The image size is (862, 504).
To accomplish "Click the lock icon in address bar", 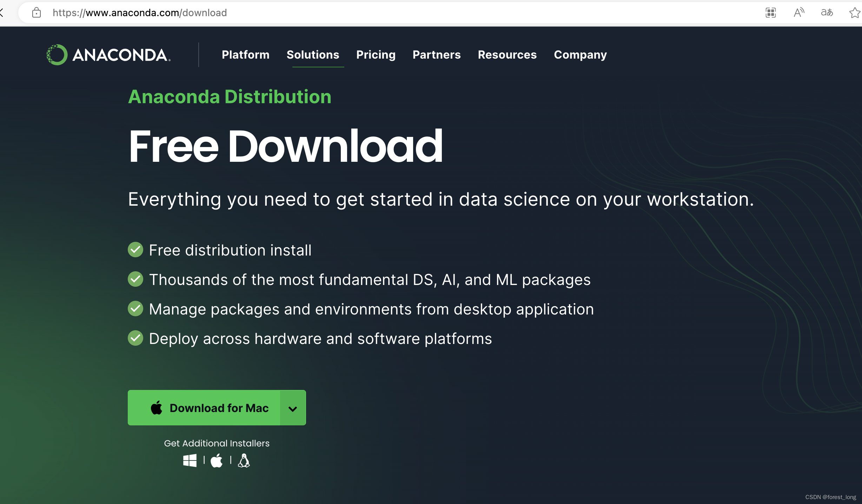I will (37, 13).
